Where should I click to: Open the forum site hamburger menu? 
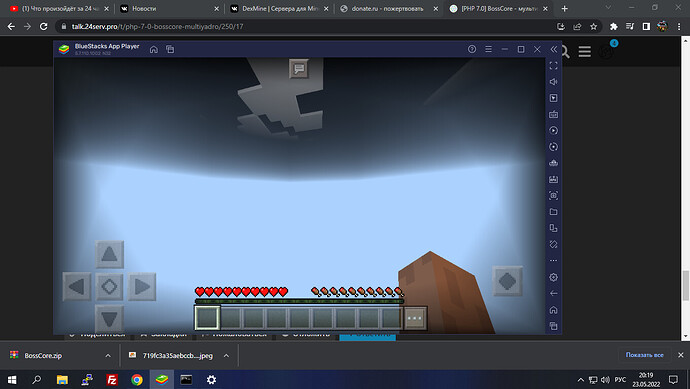[x=585, y=51]
